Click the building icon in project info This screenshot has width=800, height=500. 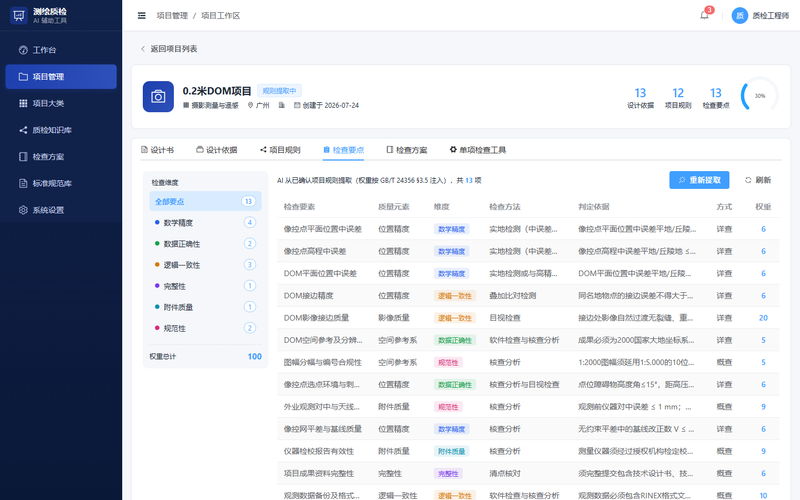pos(282,105)
